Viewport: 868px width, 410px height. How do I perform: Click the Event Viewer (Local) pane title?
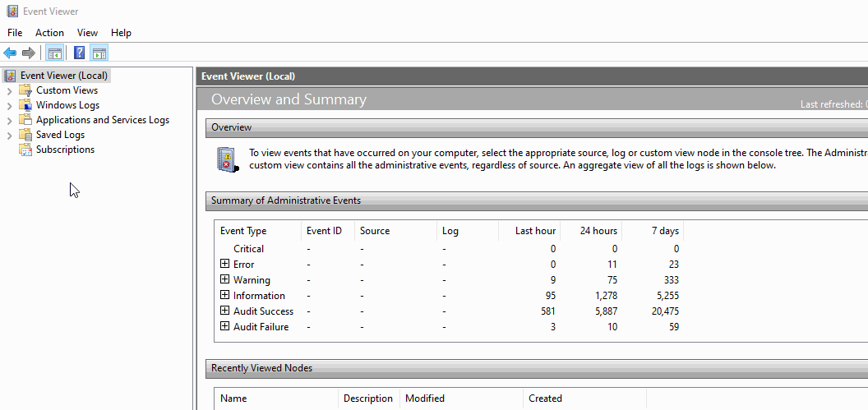(248, 76)
